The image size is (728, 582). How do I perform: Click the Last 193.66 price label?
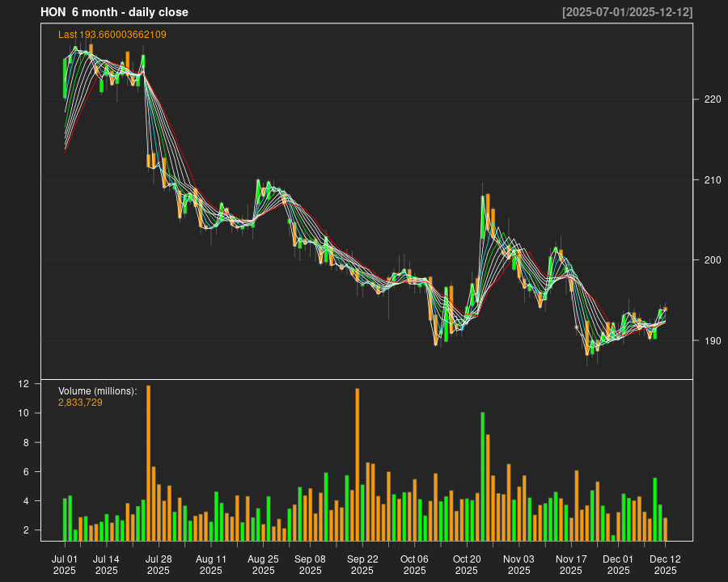point(112,35)
